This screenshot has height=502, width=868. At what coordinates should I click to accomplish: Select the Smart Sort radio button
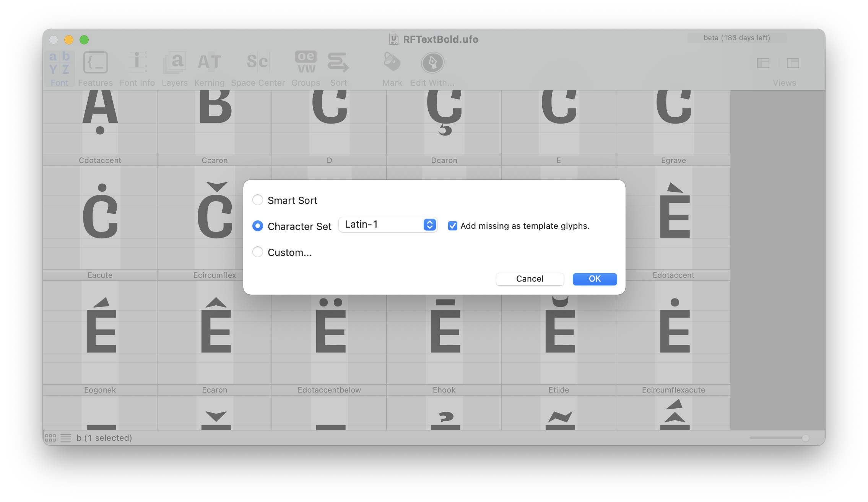(x=258, y=200)
